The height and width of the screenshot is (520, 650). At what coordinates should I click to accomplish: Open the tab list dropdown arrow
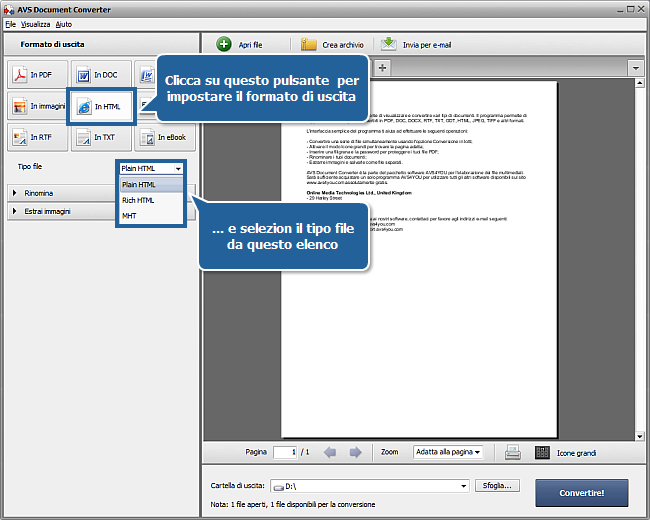point(635,68)
